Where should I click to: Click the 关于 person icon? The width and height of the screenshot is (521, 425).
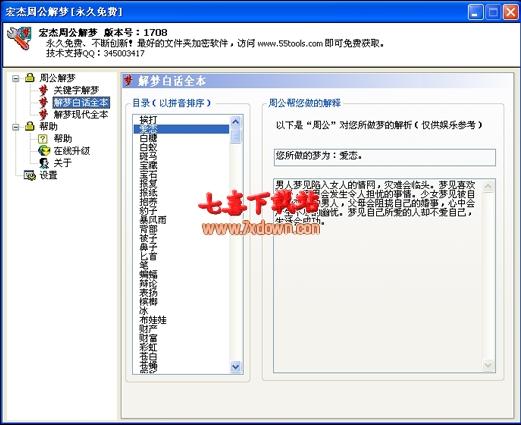43,163
